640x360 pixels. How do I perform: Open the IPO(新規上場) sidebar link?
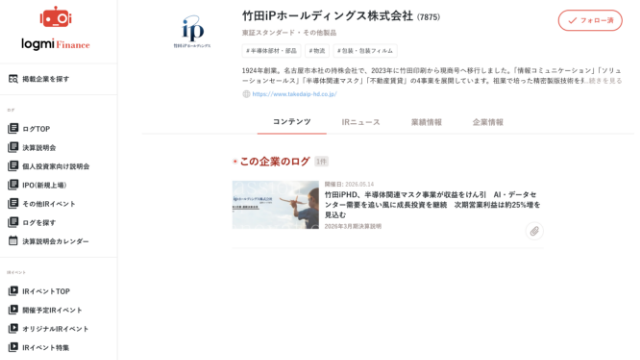coord(44,185)
